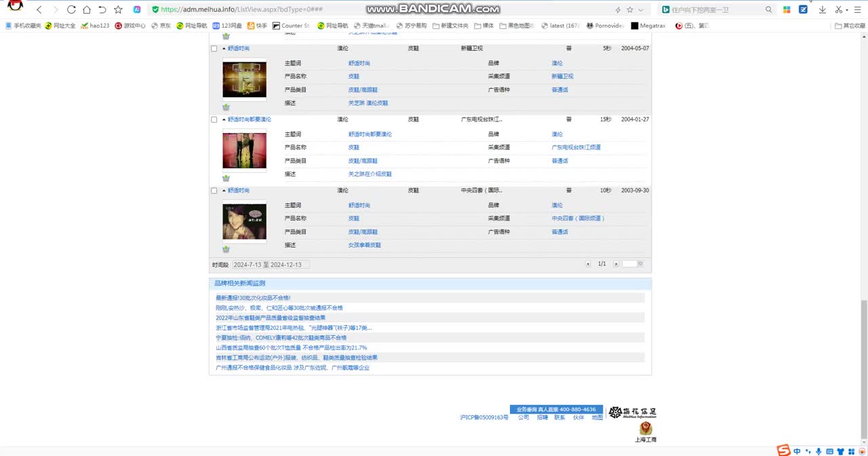Open news 吉林省工商局公布运动(户外)服装 link
This screenshot has height=456, width=868.
(296, 358)
